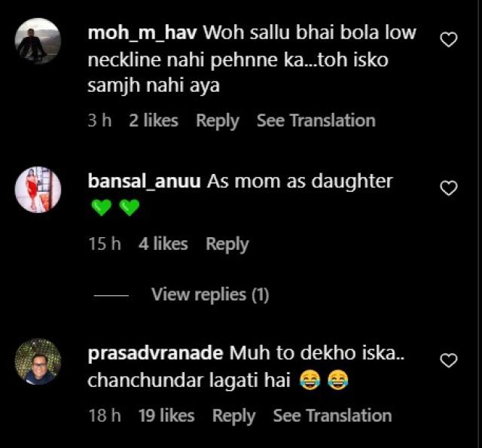
Task: Open the moh_m_hav username link
Action: 142,34
